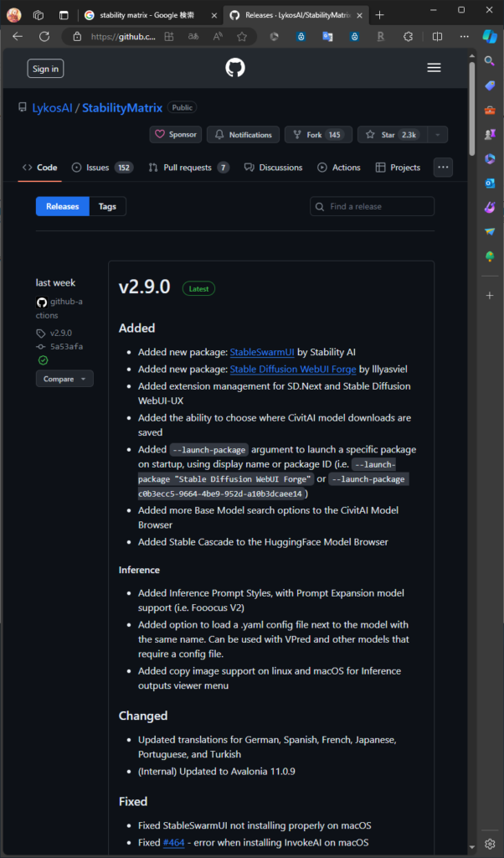Select the Tags toggle tab
The width and height of the screenshot is (504, 858).
click(x=108, y=206)
